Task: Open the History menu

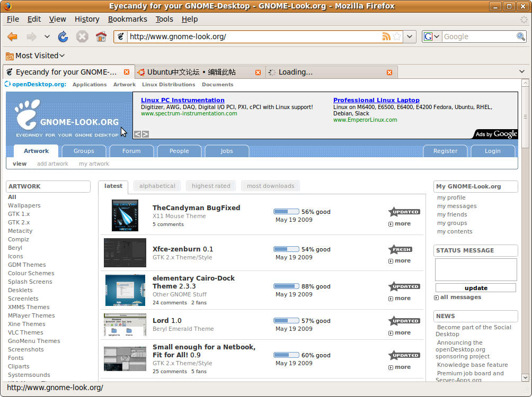Action: coord(87,20)
